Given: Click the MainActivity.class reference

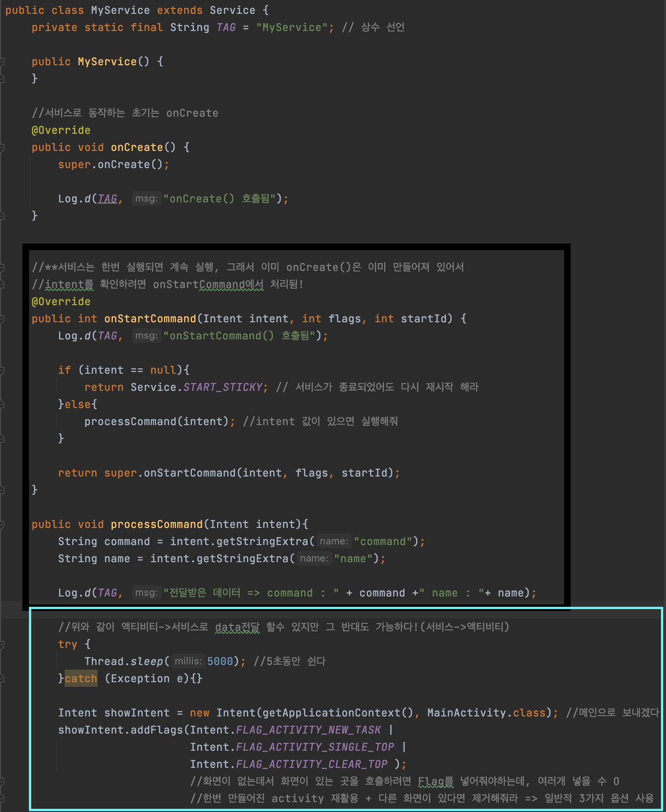Looking at the screenshot, I should click(x=486, y=713).
